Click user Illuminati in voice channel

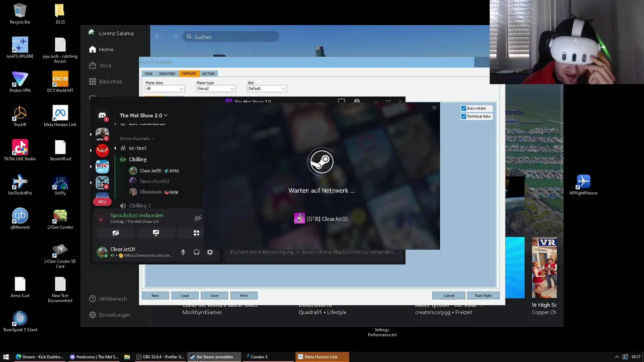coord(150,192)
